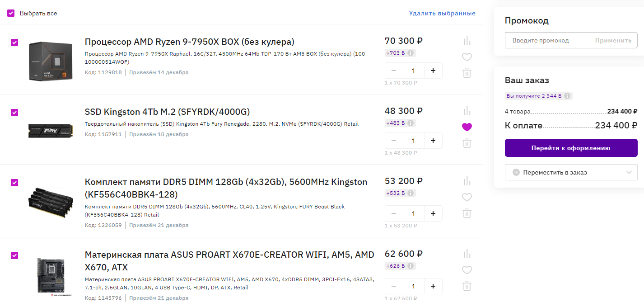Delete the Kingston 4Tb SSD from cart
Screen dimensions: 644x307
[x=467, y=143]
